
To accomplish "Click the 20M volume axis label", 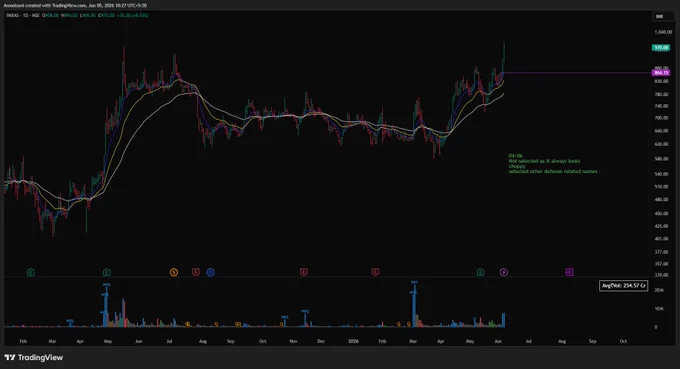I will [659, 290].
